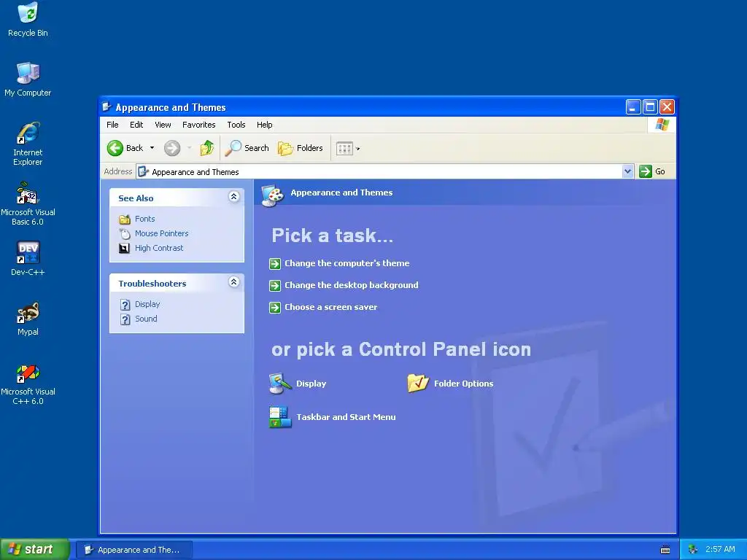Collapse the See Also panel
This screenshot has height=560, width=747.
233,197
